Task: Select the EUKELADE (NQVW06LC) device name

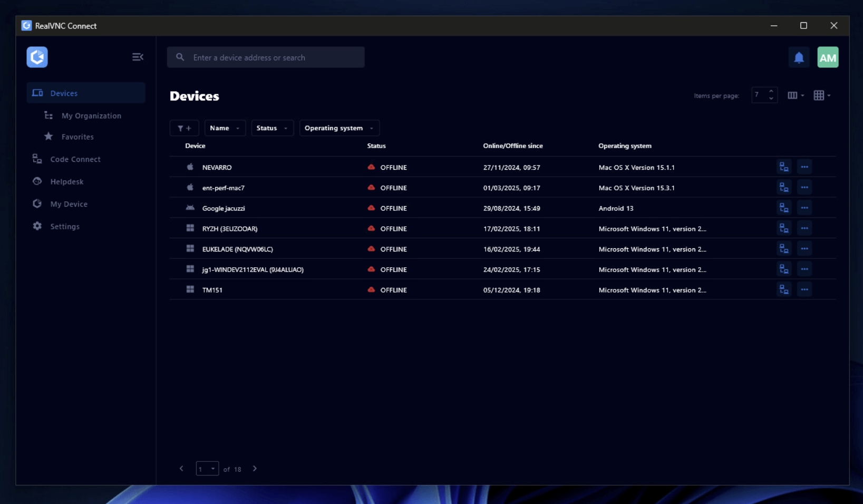Action: [x=238, y=249]
